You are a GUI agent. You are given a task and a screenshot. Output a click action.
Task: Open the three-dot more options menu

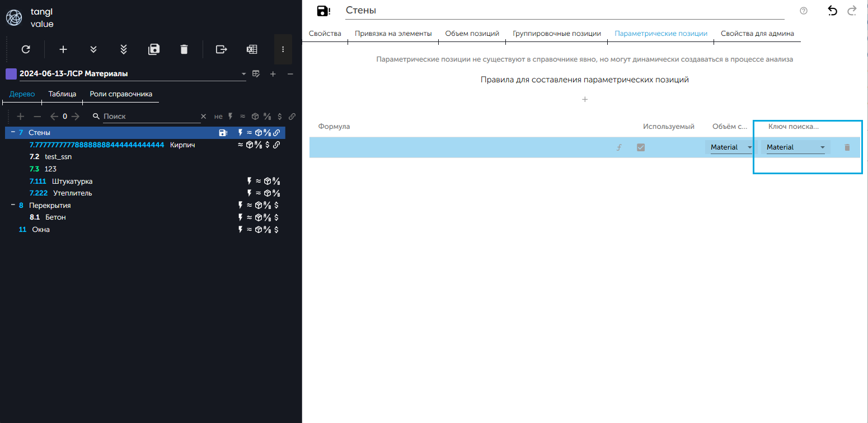pos(283,49)
